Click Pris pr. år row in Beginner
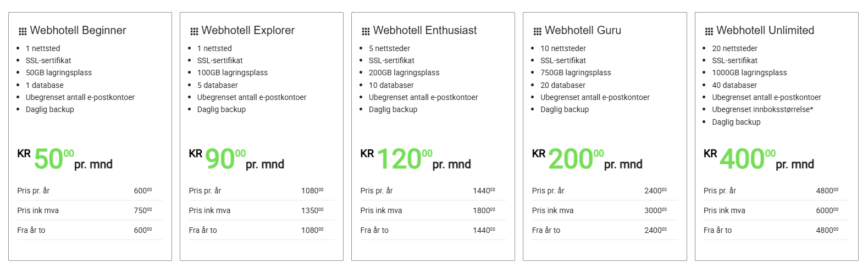The image size is (868, 273). [90, 191]
